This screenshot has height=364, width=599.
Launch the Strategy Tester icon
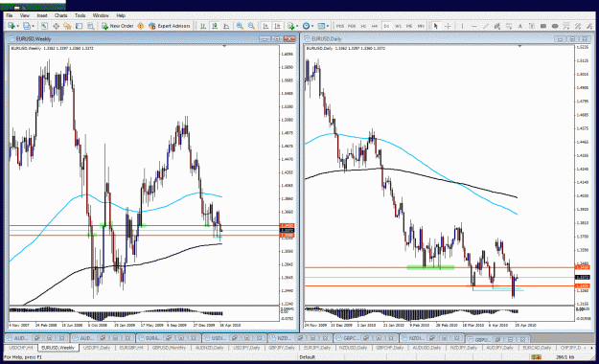click(90, 26)
